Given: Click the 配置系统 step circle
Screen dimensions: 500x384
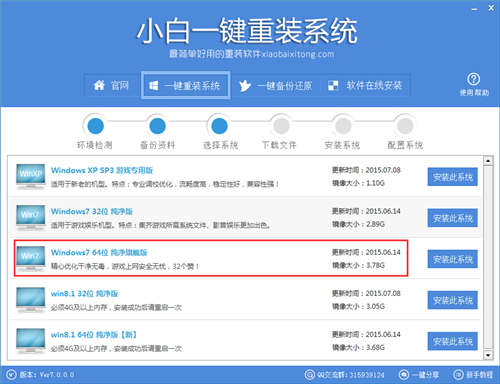Looking at the screenshot, I should tap(405, 126).
